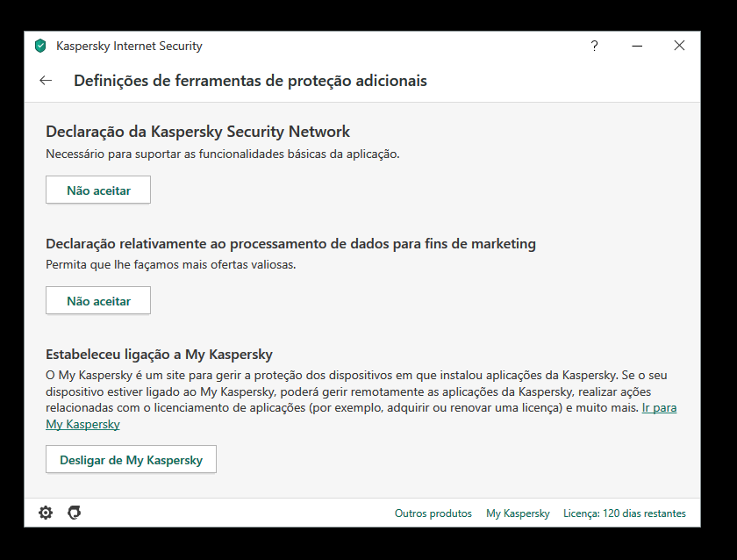Click the Definições de ferramentas page title
This screenshot has width=737, height=560.
tap(250, 81)
